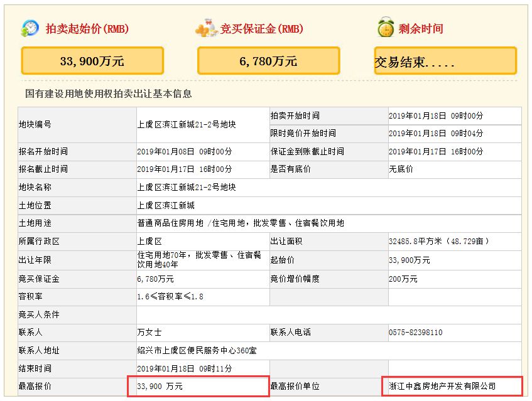Viewport: 532px width, 401px height.
Task: Select the value 2019年01月18日 09时04分
Action: [x=436, y=133]
